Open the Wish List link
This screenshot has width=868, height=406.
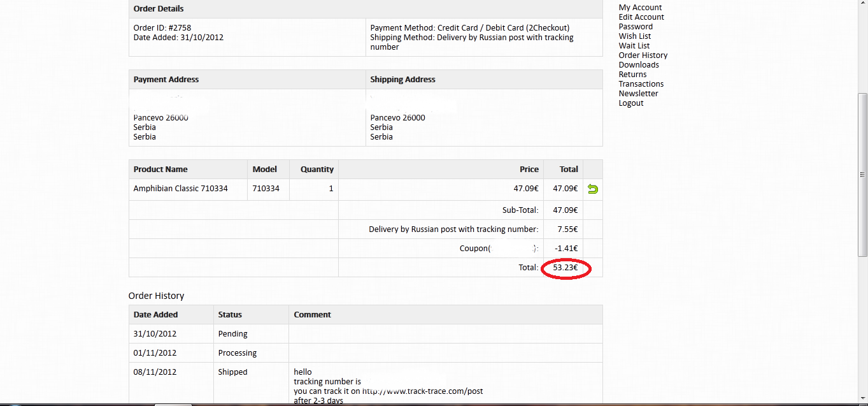click(x=634, y=36)
